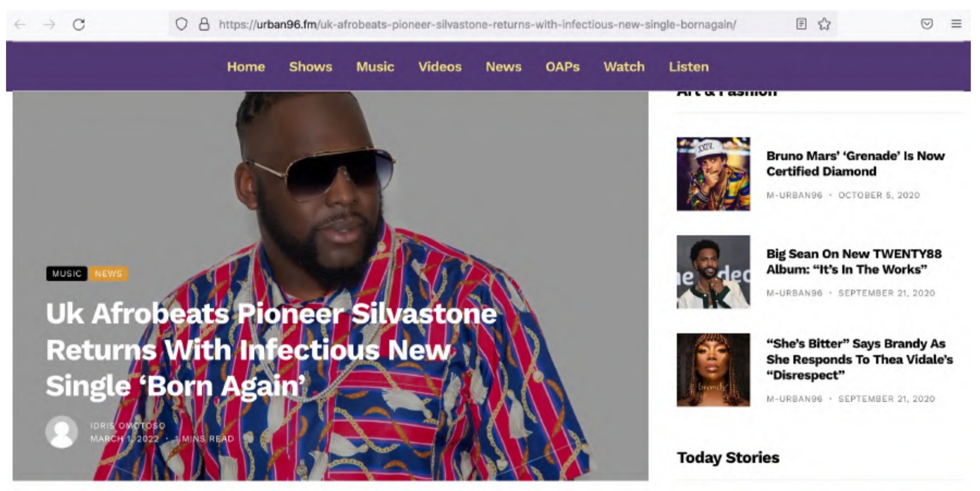Click the Save to Pocket icon

pos(927,24)
